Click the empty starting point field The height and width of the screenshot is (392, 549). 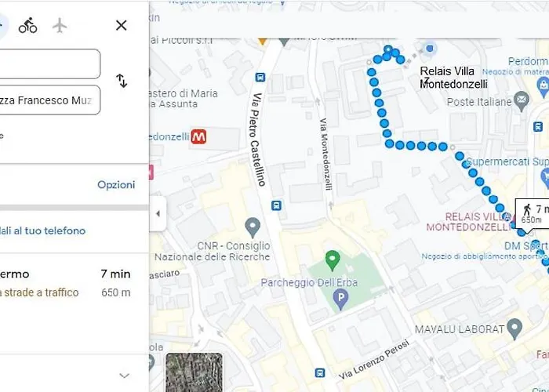pos(49,64)
